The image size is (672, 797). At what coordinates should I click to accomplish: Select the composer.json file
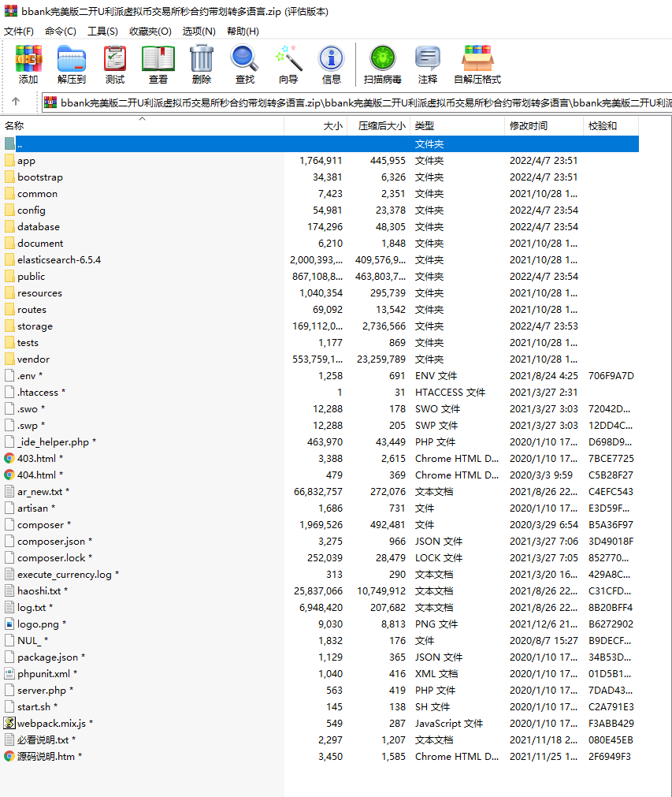[x=321, y=542]
